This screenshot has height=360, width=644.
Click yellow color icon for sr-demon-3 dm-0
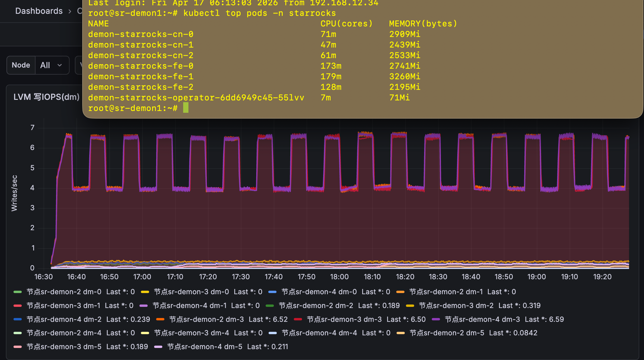point(145,292)
